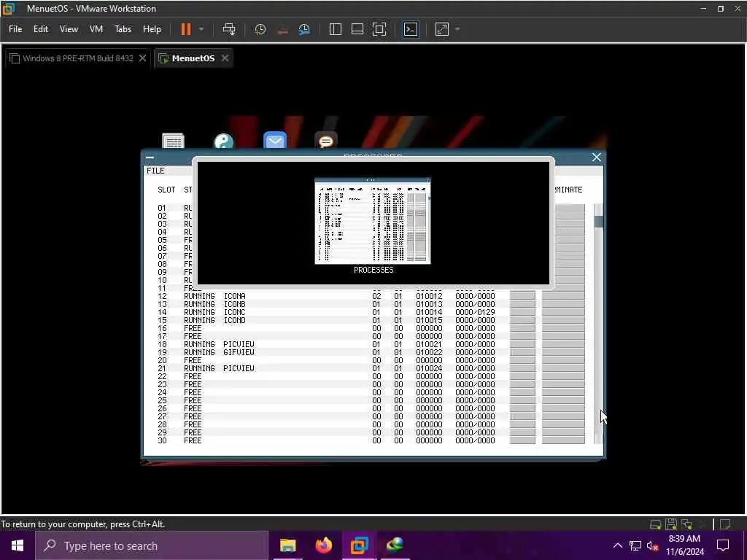Open the chat bubble desktop icon
Screen dimensions: 747x560
coord(326,141)
